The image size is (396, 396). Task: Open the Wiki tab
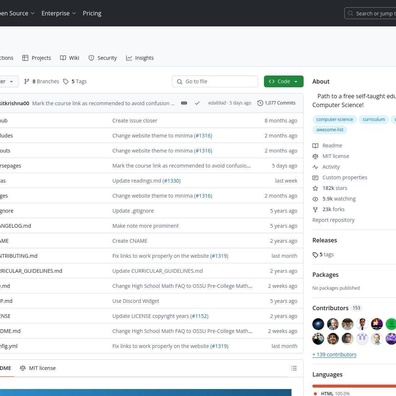pyautogui.click(x=70, y=58)
